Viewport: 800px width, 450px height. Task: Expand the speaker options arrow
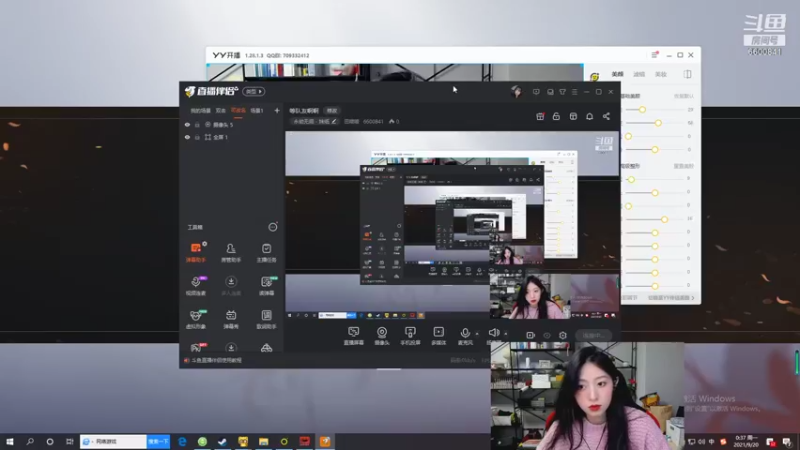[506, 334]
